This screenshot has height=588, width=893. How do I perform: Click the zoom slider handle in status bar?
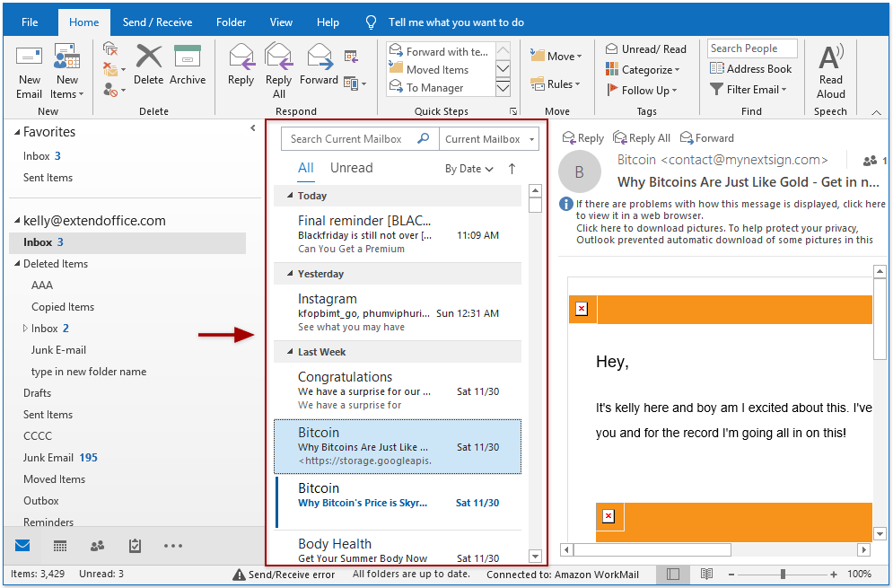pyautogui.click(x=783, y=574)
